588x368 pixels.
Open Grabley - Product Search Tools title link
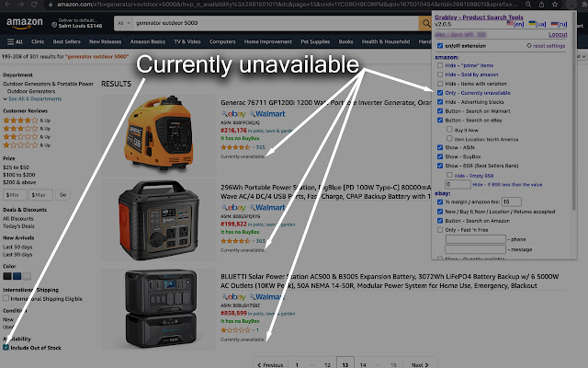(x=479, y=17)
